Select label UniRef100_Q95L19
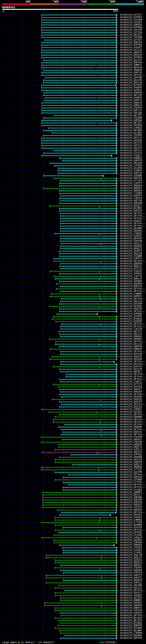This screenshot has width=146, height=644. (131, 464)
